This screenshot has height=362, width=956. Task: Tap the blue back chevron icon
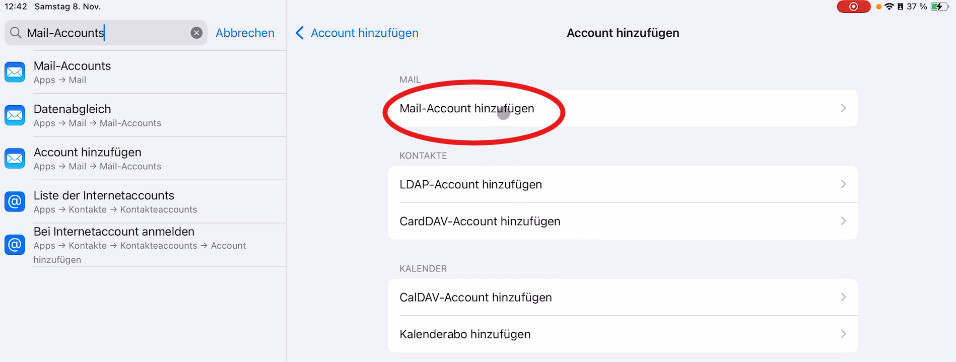tap(299, 33)
